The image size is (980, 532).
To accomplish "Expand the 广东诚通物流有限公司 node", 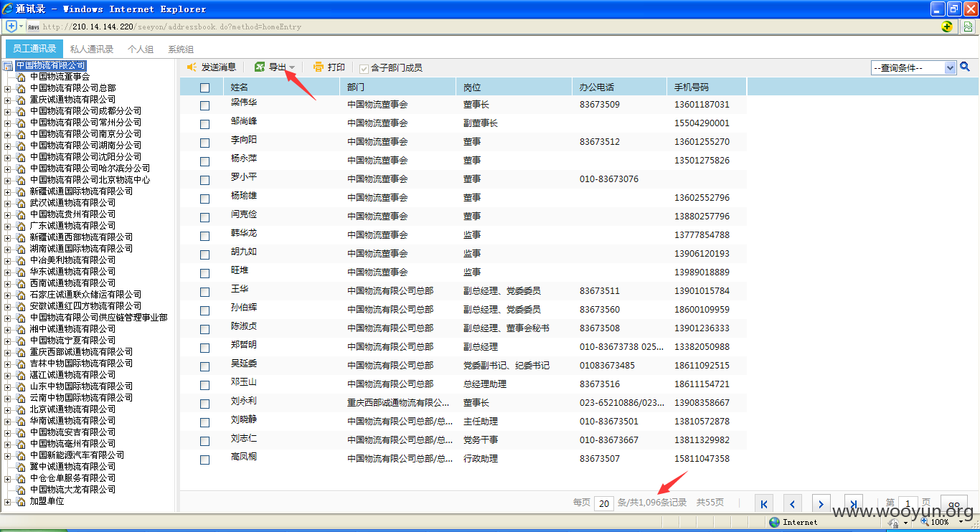I will pyautogui.click(x=8, y=226).
